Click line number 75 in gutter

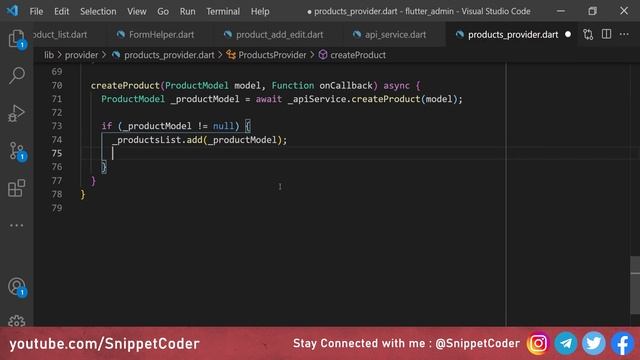[57, 153]
